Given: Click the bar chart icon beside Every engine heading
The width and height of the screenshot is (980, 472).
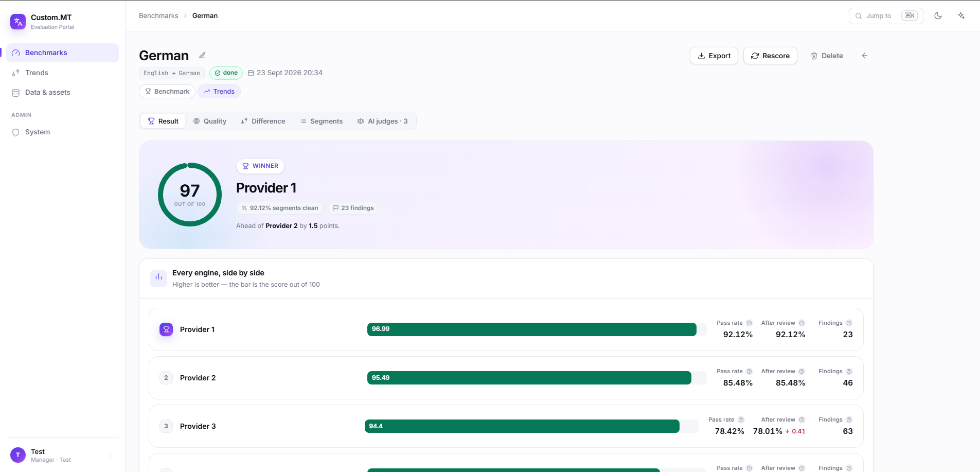Looking at the screenshot, I should coord(158,278).
